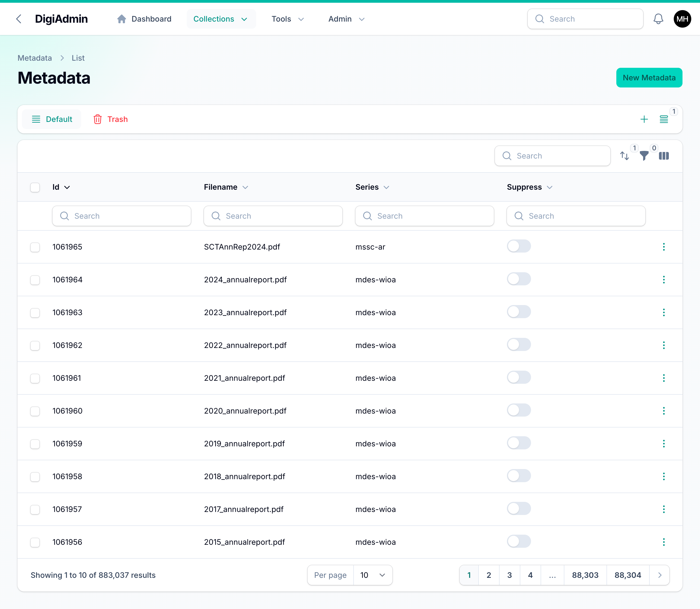Viewport: 700px width, 609px height.
Task: Open the Per page dropdown
Action: (x=373, y=575)
